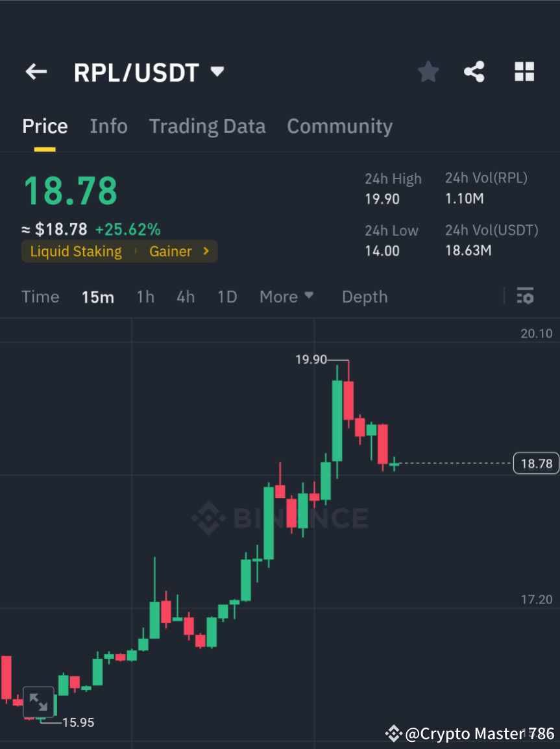Click the Liquid Staking label
Screen dimensions: 560x749
[75, 251]
